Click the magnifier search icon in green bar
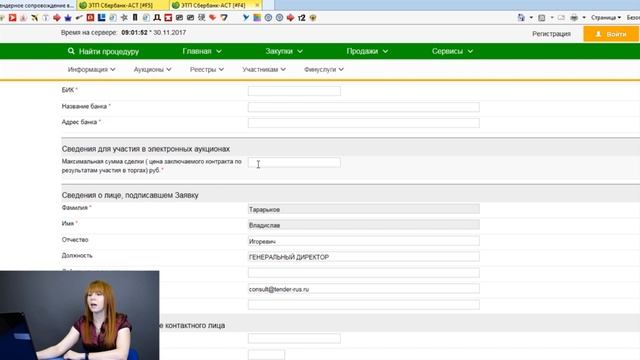The image size is (640, 360). 71,51
